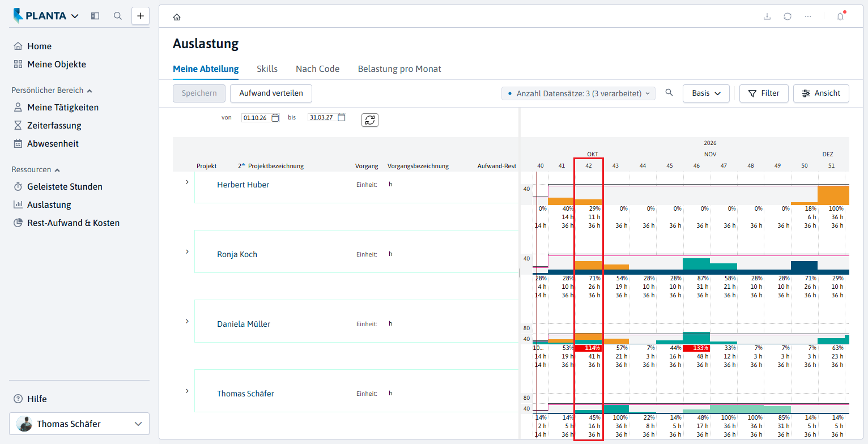This screenshot has height=444, width=868.
Task: Click the PLANTA logo dropdown
Action: click(46, 16)
